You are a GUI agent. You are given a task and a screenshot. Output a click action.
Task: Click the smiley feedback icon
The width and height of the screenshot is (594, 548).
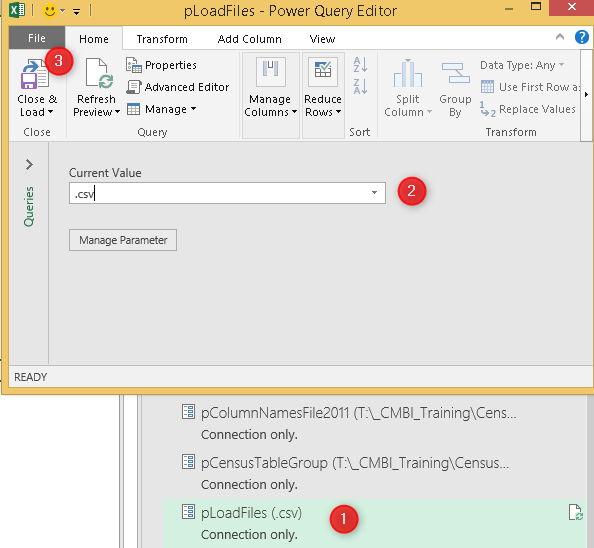[49, 11]
